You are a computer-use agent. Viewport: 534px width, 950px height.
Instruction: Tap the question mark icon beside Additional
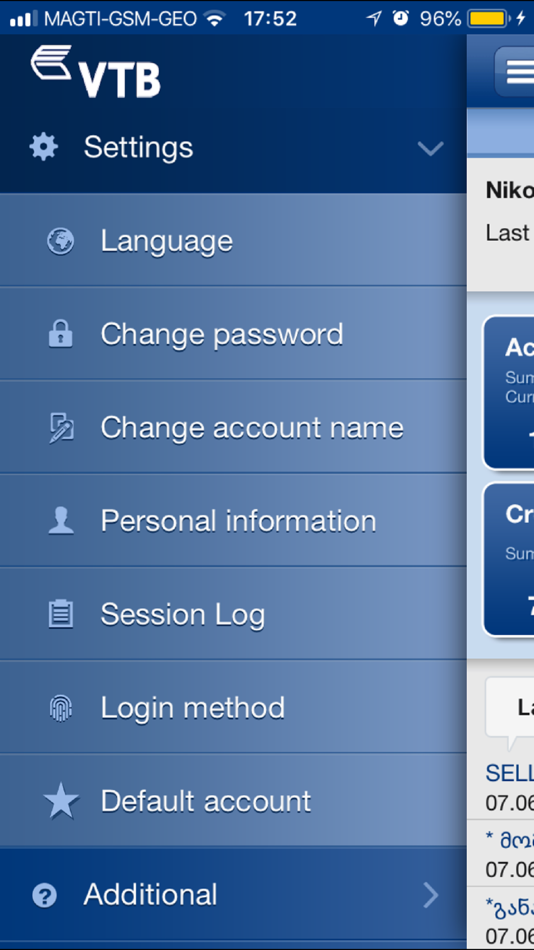click(x=44, y=895)
